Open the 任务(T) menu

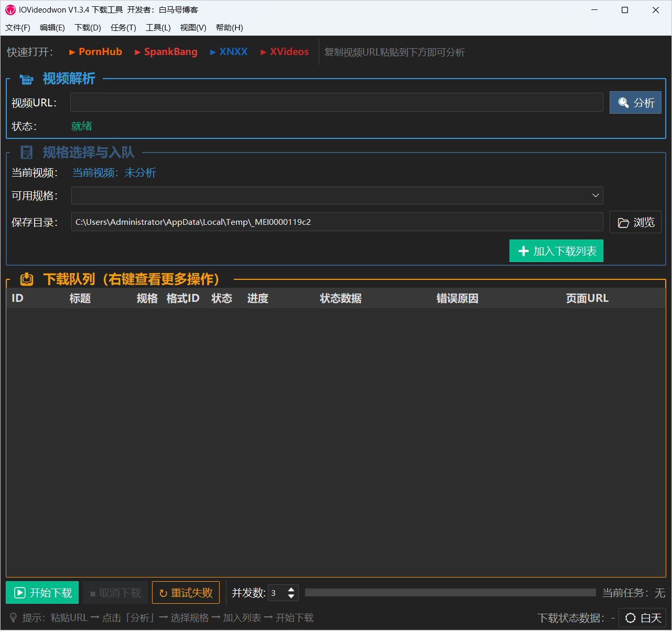(x=123, y=28)
